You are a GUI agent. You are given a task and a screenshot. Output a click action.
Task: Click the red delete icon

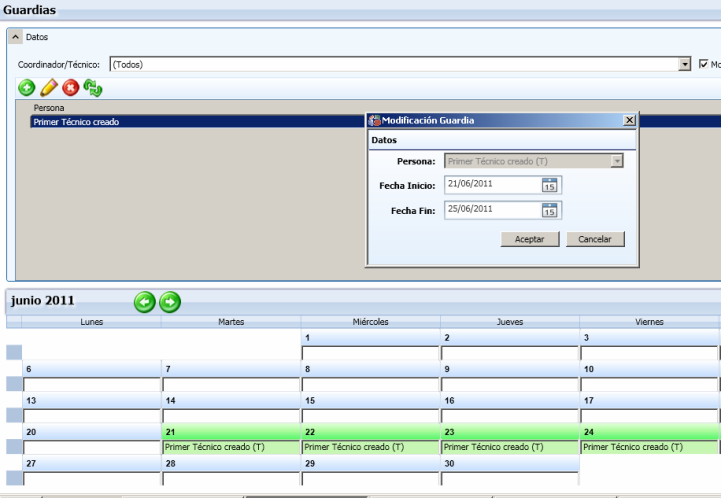tap(70, 88)
